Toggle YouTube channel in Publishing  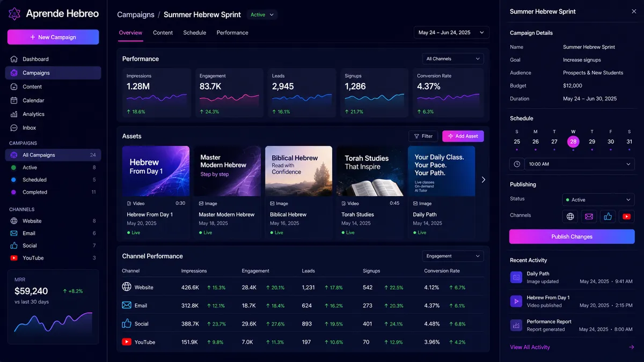pos(626,216)
